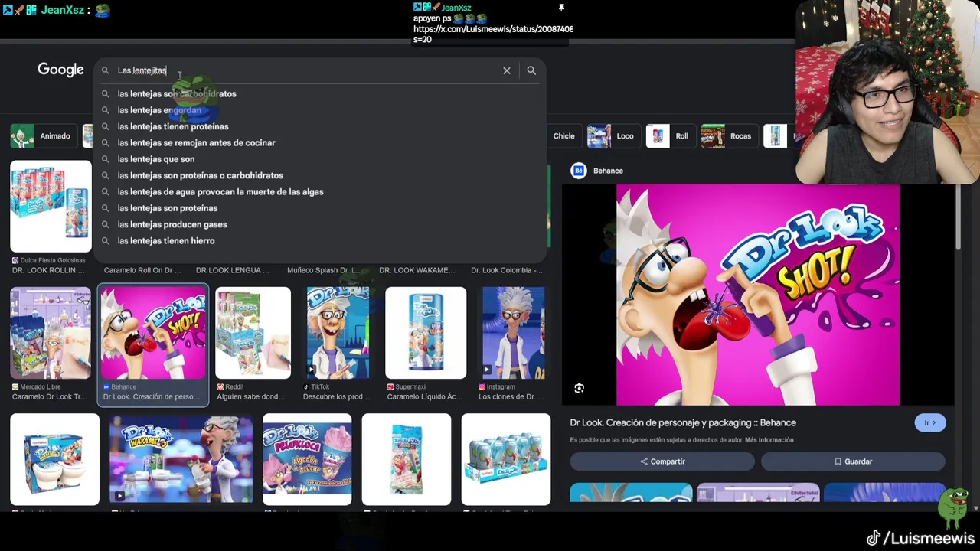Click 'DR. LOOK WAKAME...' result caption

coord(416,270)
